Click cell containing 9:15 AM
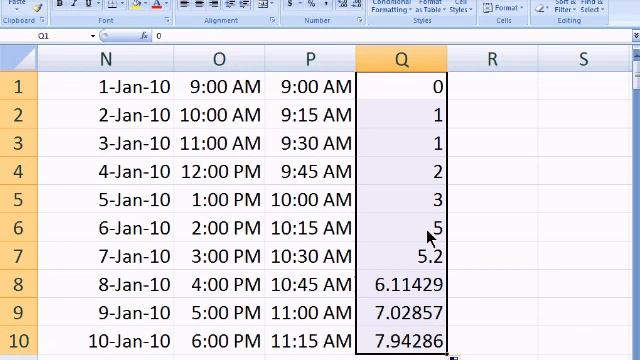640x360 pixels. click(x=310, y=115)
